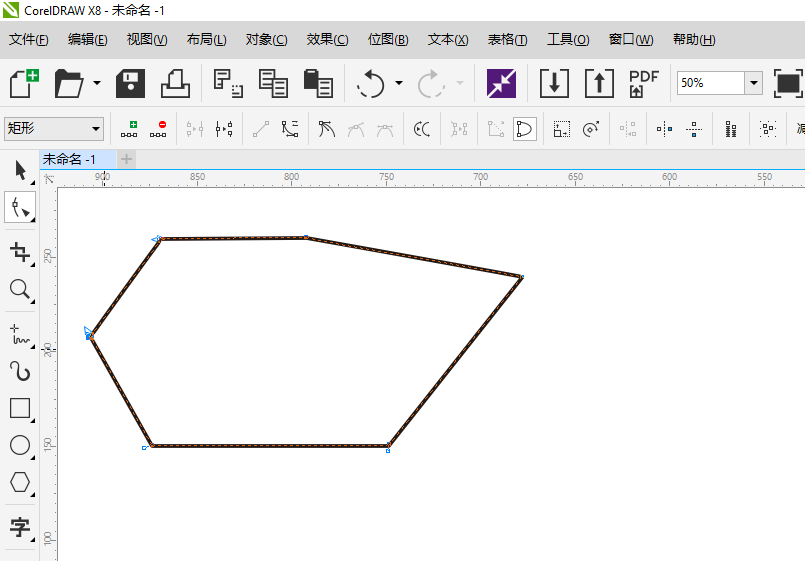Expand the Undo history dropdown arrow
This screenshot has height=561, width=805.
coord(399,83)
